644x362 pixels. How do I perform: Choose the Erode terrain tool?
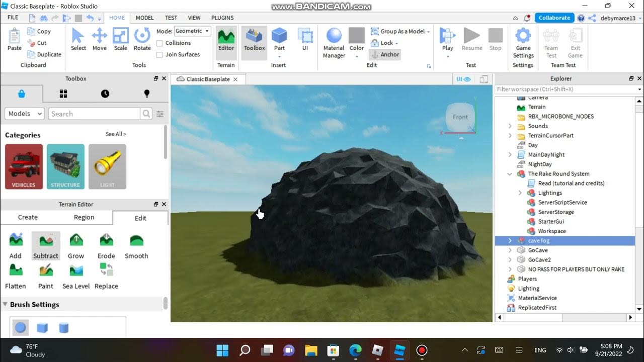tap(106, 246)
